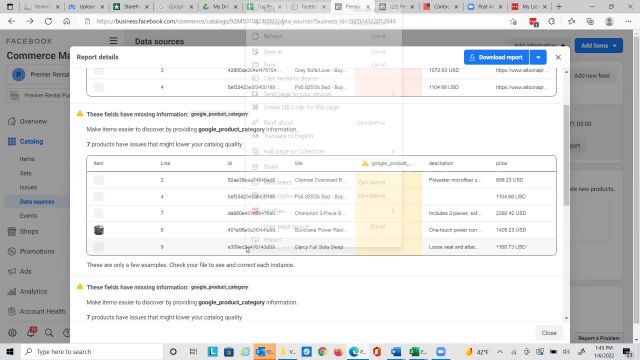Open Firefox from the taskbar

tap(338, 351)
